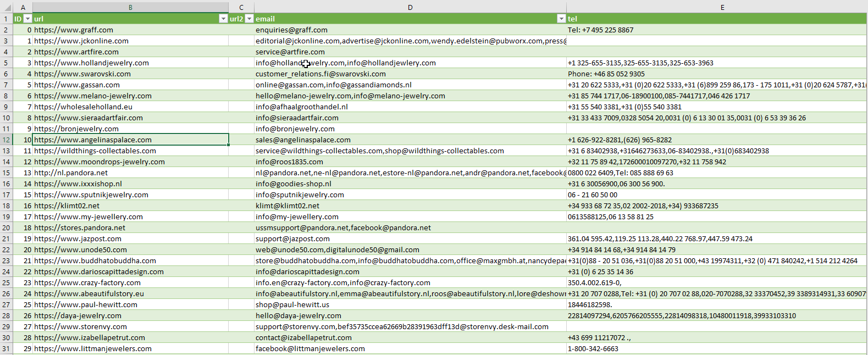The width and height of the screenshot is (868, 355).
Task: Select tel cell '+1 626-922-8281,(626) 965-8282'
Action: tap(717, 140)
